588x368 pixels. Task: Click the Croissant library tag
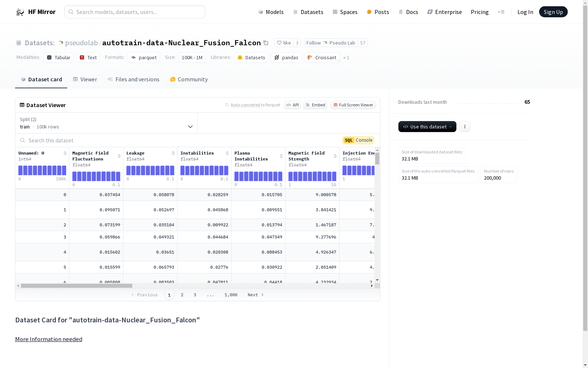point(322,57)
